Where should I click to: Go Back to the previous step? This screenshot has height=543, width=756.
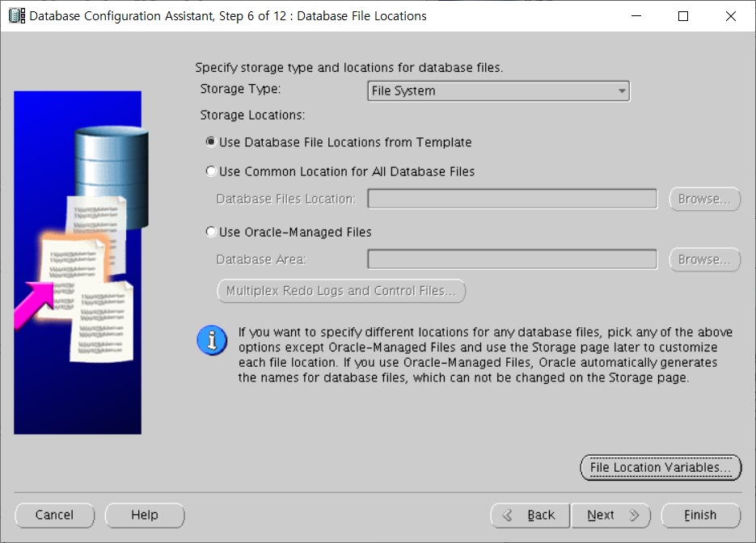pos(530,516)
